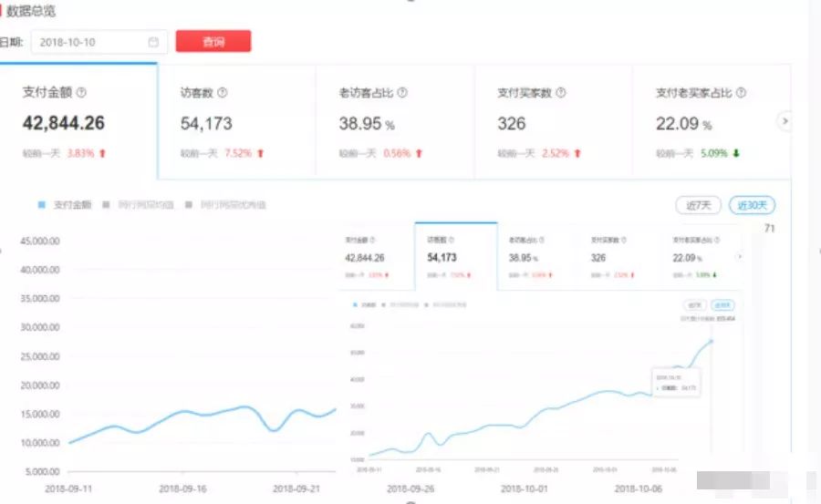Click the red up arrow next to 2.52%
This screenshot has width=821, height=504.
tap(577, 153)
